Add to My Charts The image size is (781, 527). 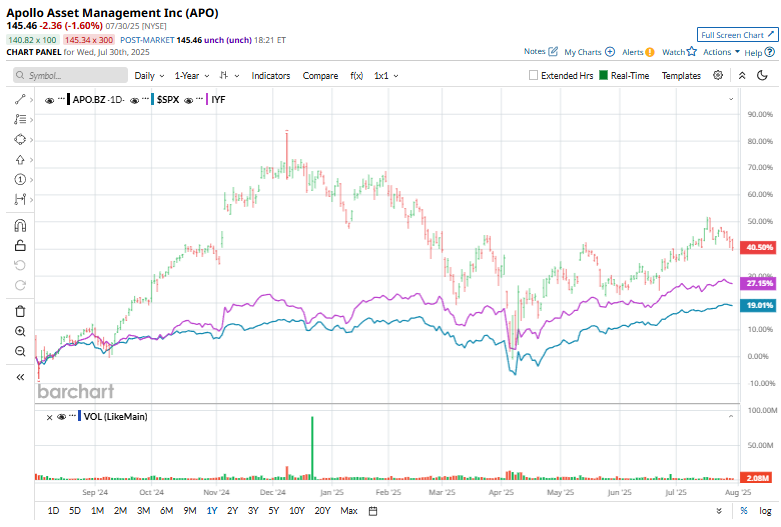[x=589, y=52]
